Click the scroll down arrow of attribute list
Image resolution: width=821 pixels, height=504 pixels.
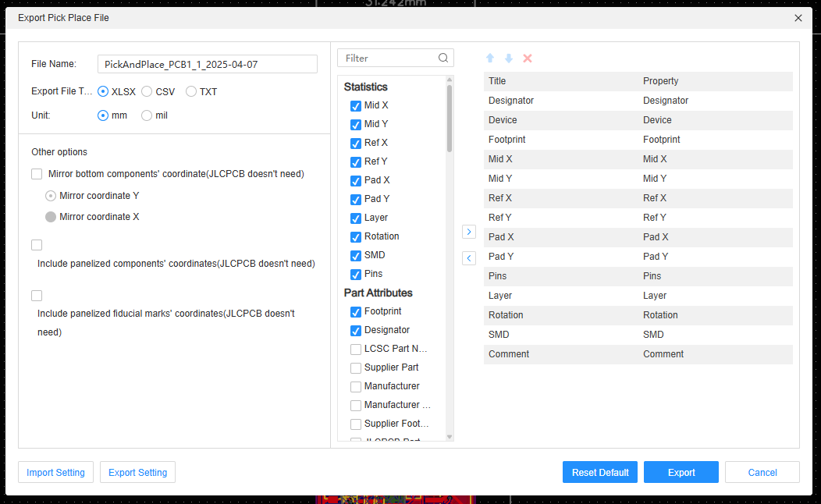point(450,436)
